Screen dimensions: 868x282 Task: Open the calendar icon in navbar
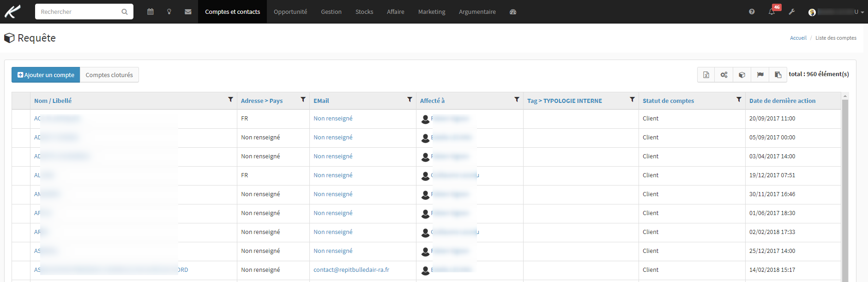151,12
